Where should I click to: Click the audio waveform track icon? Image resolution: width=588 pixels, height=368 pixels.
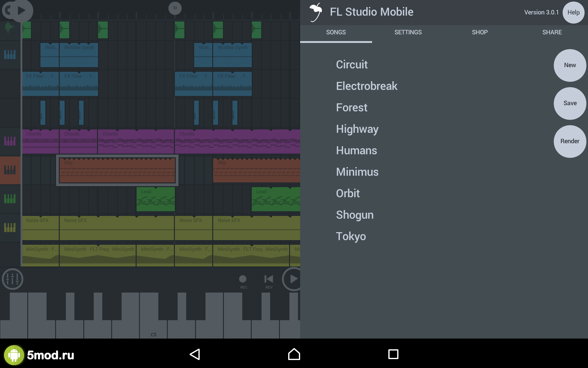tap(10, 27)
